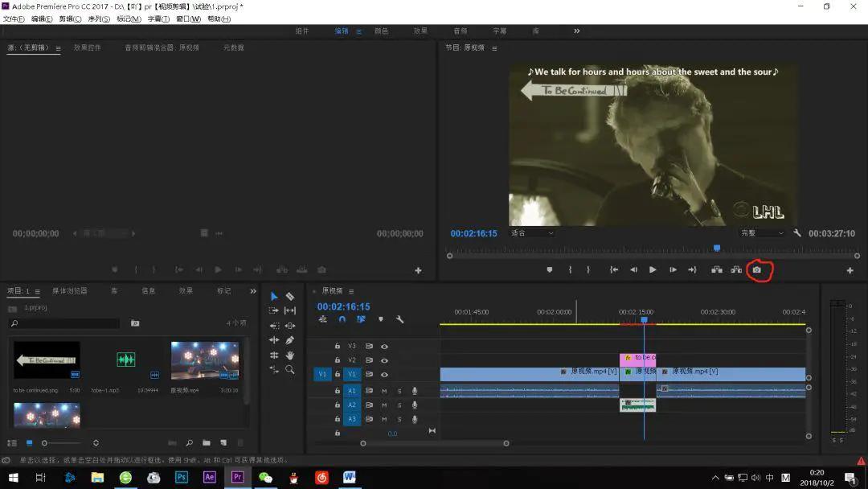The image size is (868, 489).
Task: Open the 文件(F) menu
Action: [x=14, y=18]
